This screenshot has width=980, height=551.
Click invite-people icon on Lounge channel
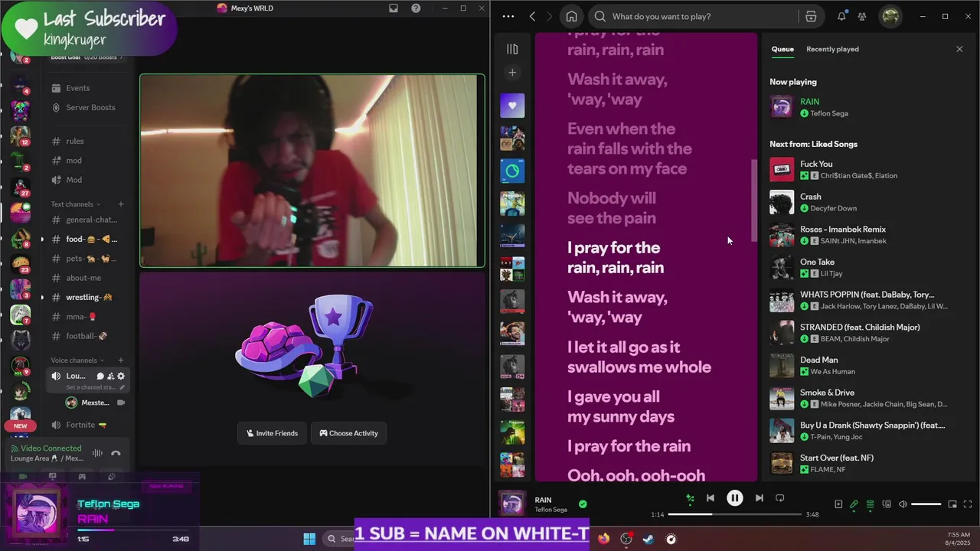110,376
